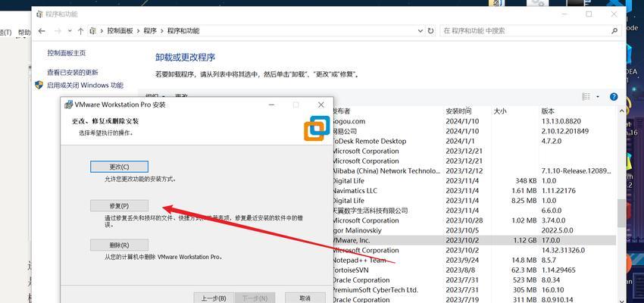Open the help question mark icon
This screenshot has height=303, width=644.
click(x=614, y=97)
